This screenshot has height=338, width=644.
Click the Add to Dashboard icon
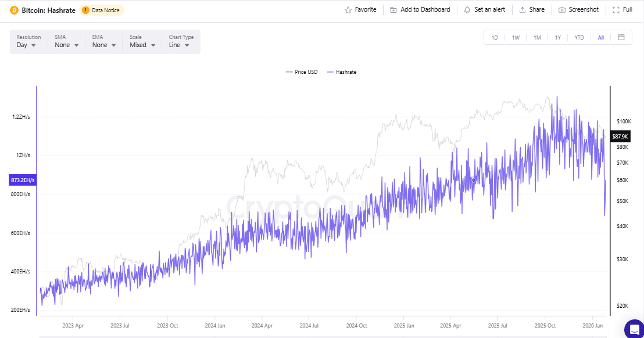(x=393, y=10)
